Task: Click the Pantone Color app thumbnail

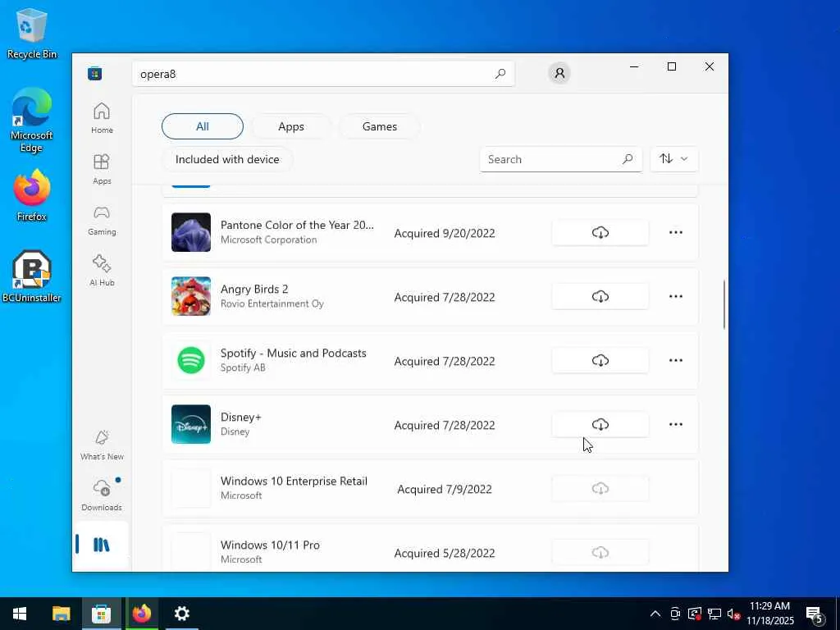Action: coord(190,232)
